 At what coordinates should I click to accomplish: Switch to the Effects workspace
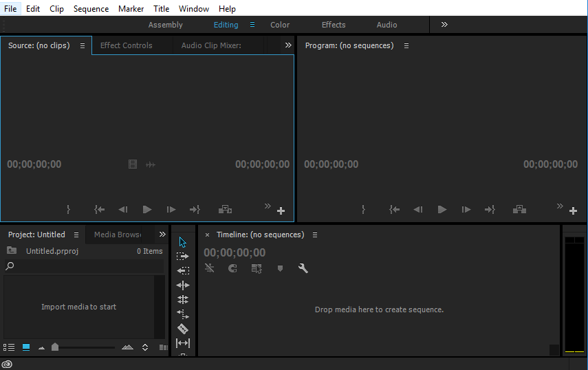[334, 25]
